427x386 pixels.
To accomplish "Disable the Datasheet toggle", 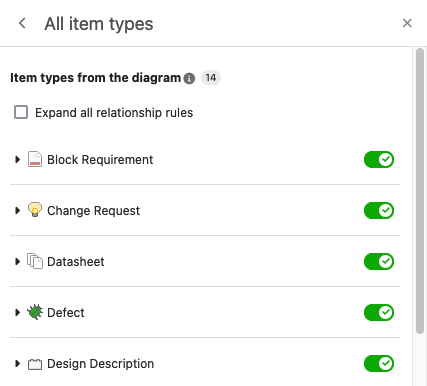I will (x=379, y=261).
